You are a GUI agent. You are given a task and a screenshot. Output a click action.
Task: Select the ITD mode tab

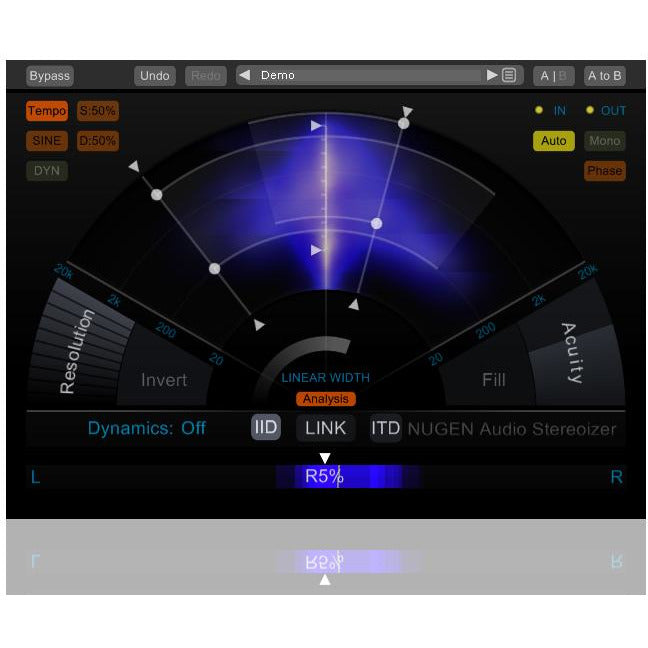pyautogui.click(x=385, y=428)
